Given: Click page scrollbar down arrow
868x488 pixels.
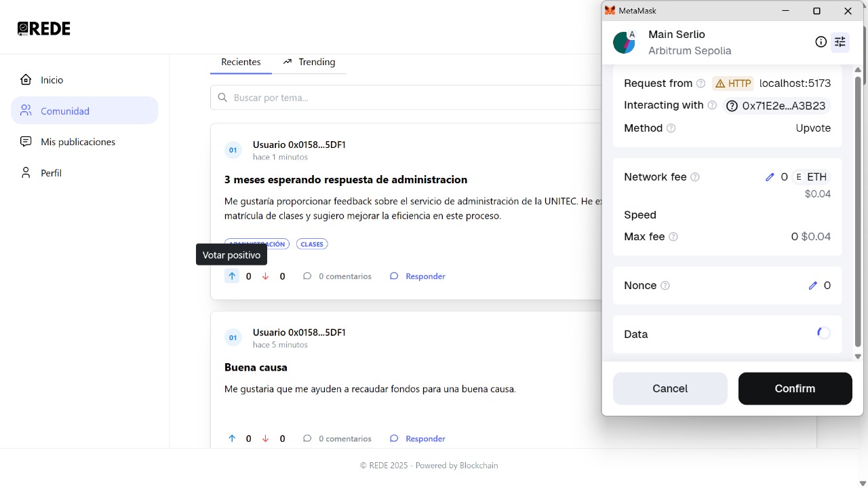Looking at the screenshot, I should click(863, 483).
